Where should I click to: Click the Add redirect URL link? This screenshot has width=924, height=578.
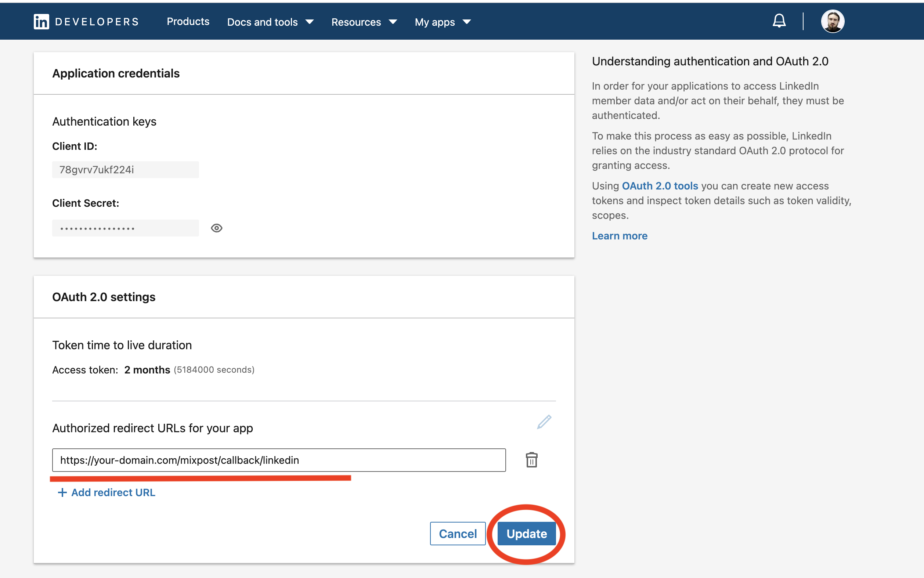coord(113,492)
